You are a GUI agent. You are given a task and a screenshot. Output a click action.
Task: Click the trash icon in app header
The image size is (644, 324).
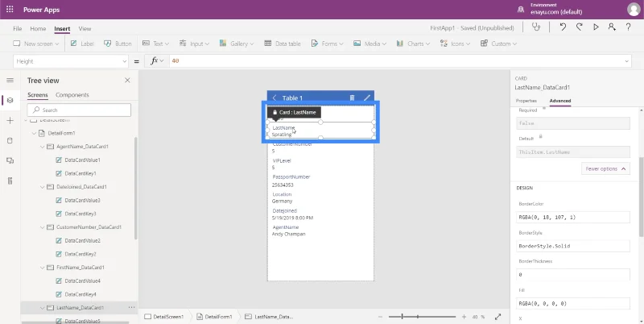(x=352, y=98)
